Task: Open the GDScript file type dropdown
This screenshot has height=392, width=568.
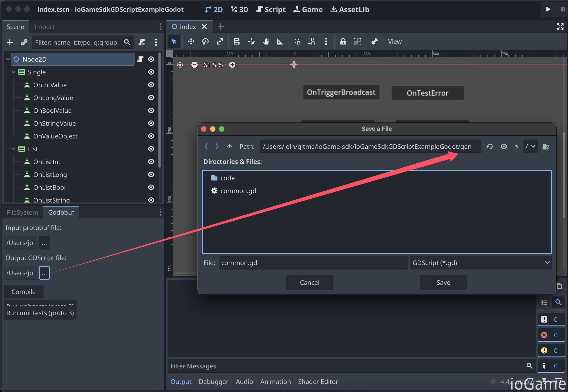Action: click(x=481, y=263)
